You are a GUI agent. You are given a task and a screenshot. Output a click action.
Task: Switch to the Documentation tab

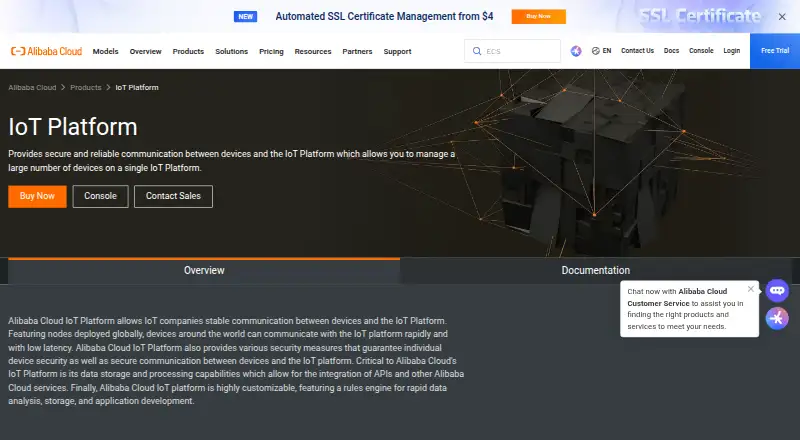point(595,271)
